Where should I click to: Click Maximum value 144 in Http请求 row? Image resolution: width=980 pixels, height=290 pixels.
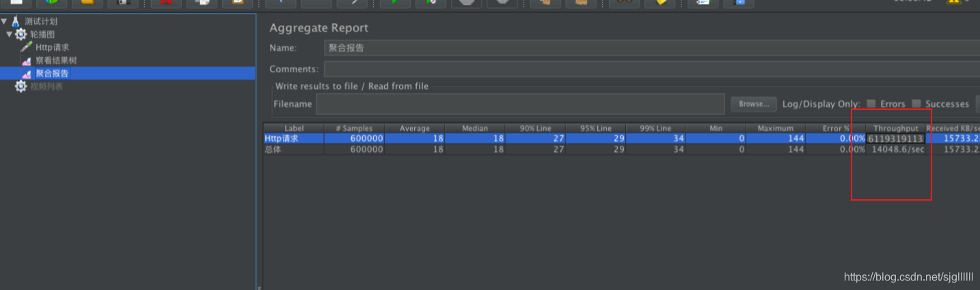coord(776,139)
